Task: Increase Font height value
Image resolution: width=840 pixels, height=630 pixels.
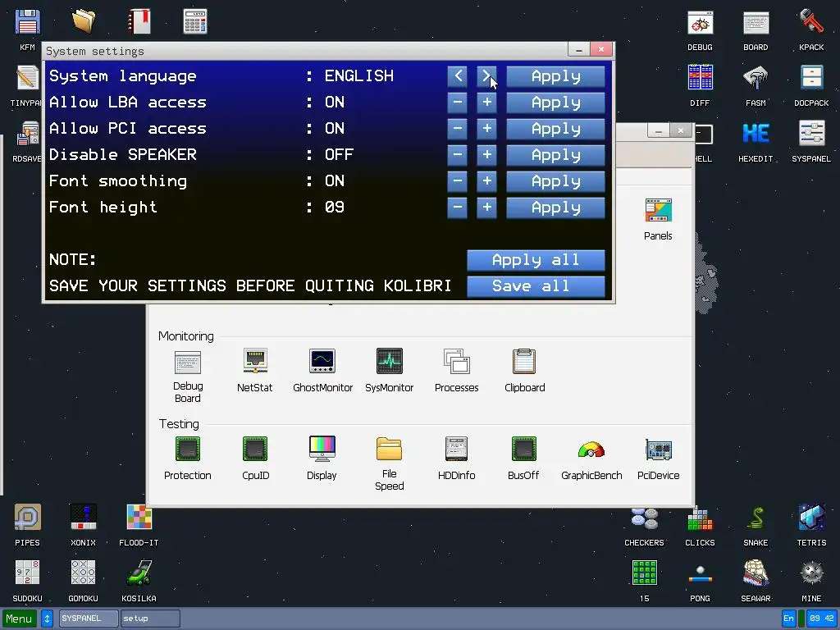Action: point(486,208)
